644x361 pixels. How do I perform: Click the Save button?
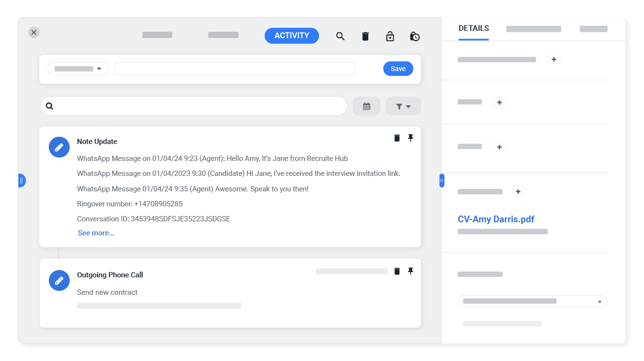[398, 69]
